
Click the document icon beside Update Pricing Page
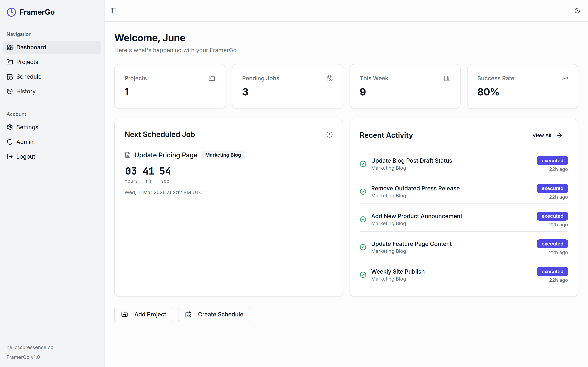128,155
